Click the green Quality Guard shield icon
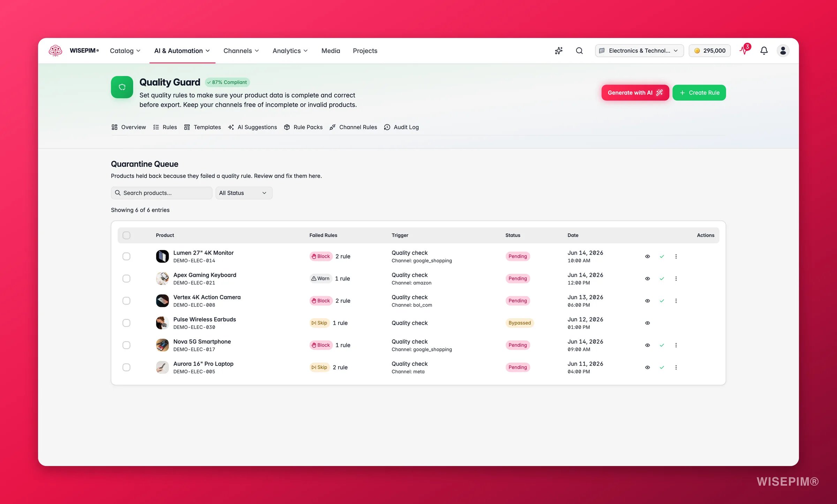 point(122,87)
